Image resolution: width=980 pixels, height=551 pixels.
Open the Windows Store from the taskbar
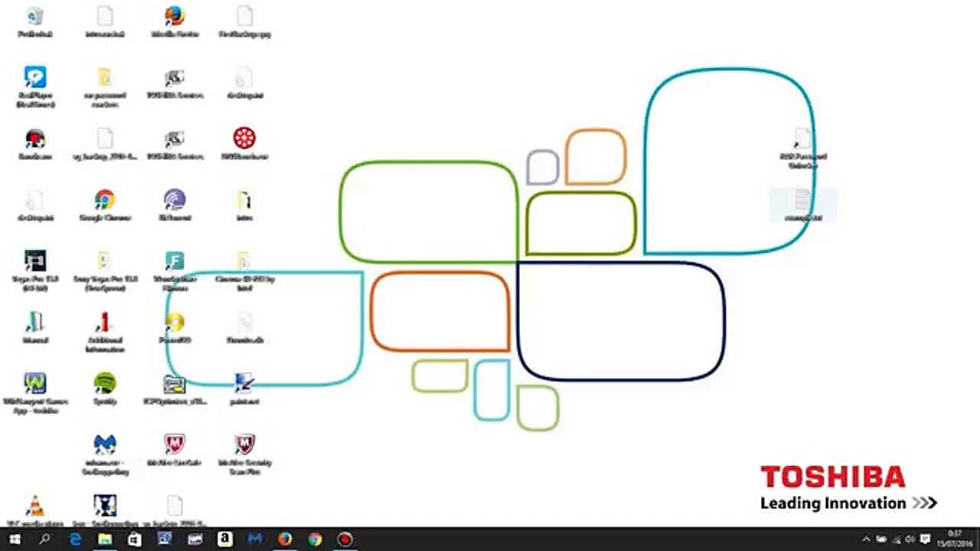(x=135, y=540)
